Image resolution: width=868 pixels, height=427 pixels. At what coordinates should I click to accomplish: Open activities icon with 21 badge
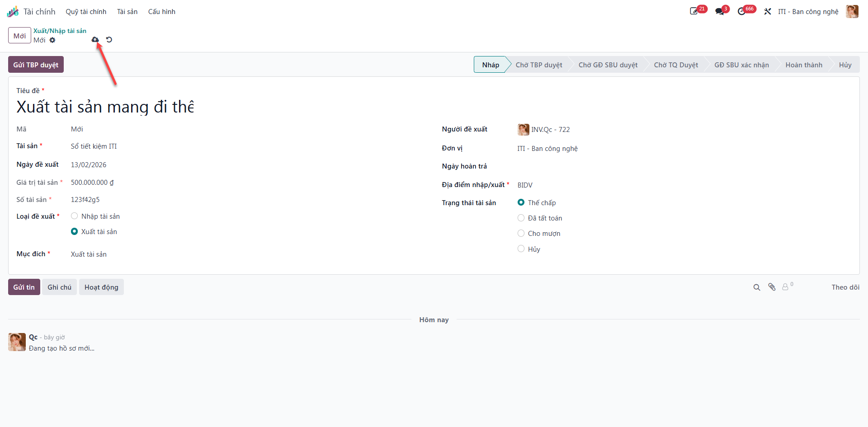[x=694, y=11]
